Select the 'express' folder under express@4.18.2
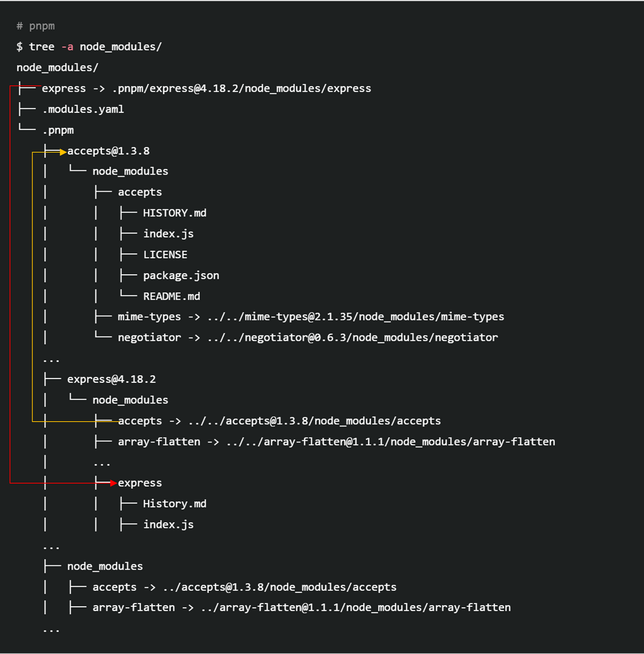This screenshot has width=644, height=654. point(140,483)
